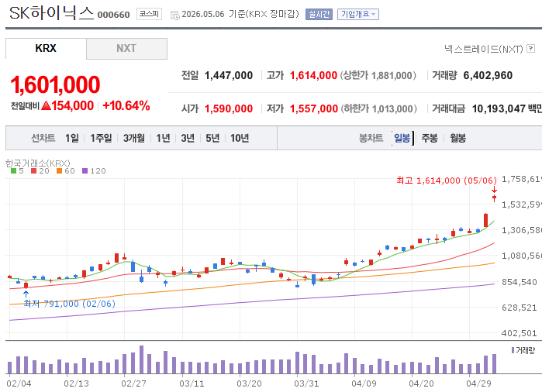Click the purple 120-day moving average swatch
The width and height of the screenshot is (542, 392).
coord(85,171)
